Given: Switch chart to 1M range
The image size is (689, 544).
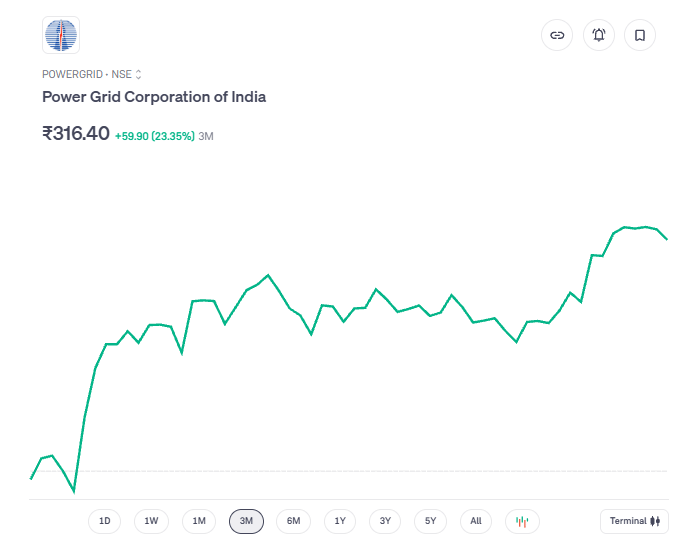Looking at the screenshot, I should point(199,521).
